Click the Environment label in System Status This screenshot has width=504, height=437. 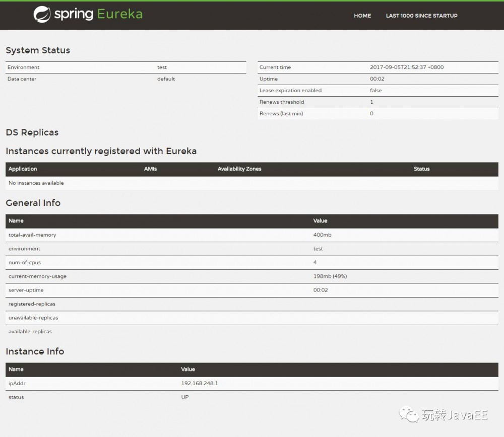[24, 67]
